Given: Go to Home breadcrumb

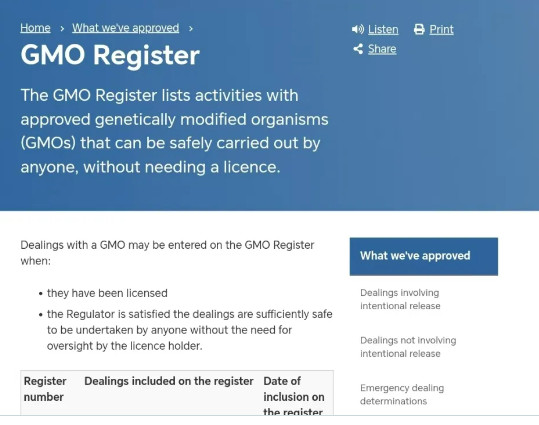Looking at the screenshot, I should coord(35,28).
